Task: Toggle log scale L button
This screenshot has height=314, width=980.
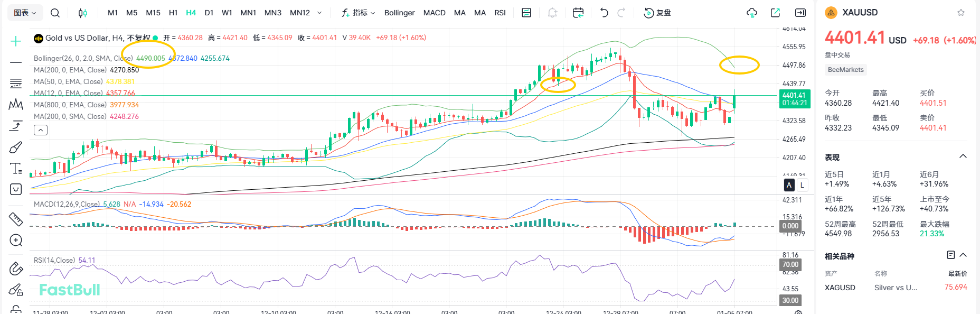Action: [802, 185]
